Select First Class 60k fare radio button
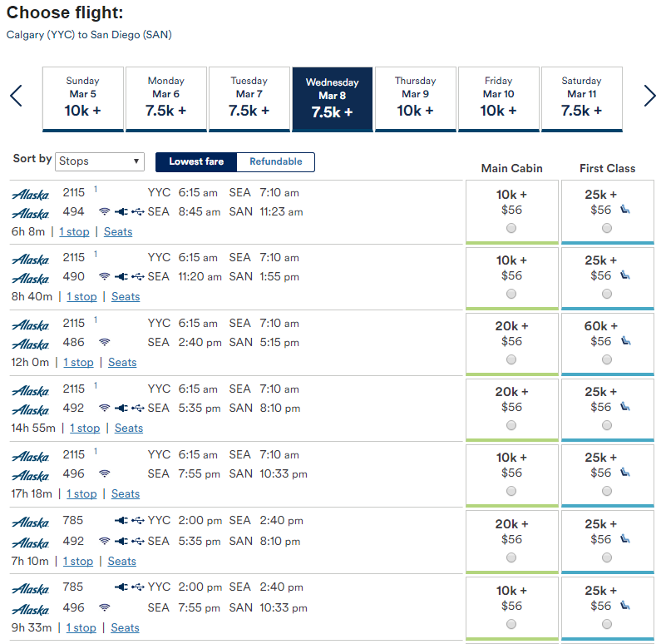This screenshot has width=666, height=644. (607, 359)
